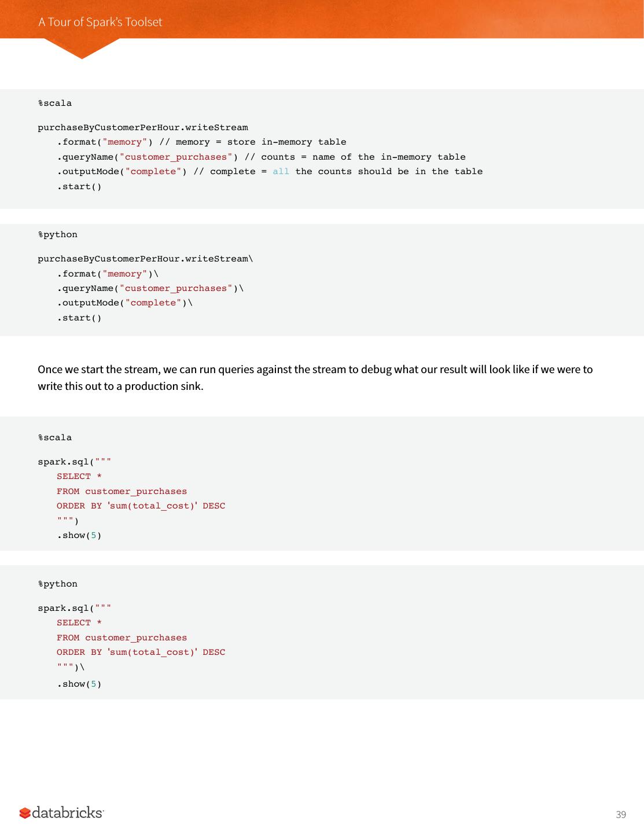Click the .outputMode("complete")\ line ending in a backslash
644x833 pixels.
click(124, 303)
